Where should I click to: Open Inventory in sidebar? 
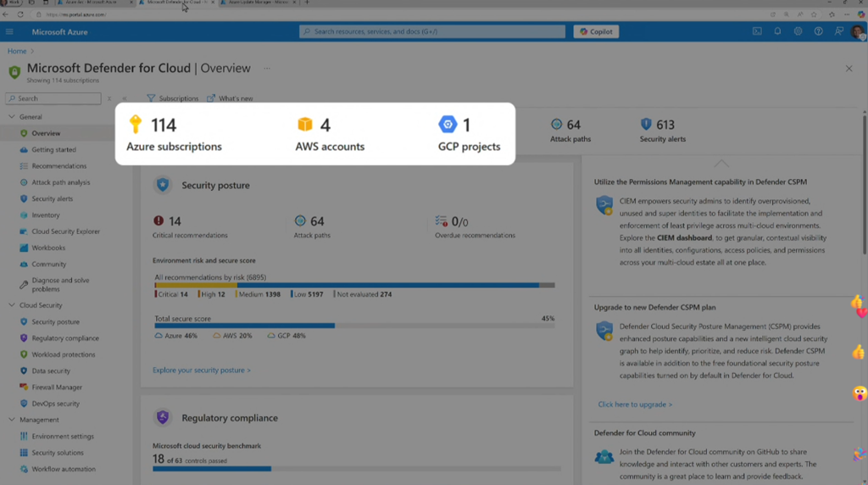point(46,215)
